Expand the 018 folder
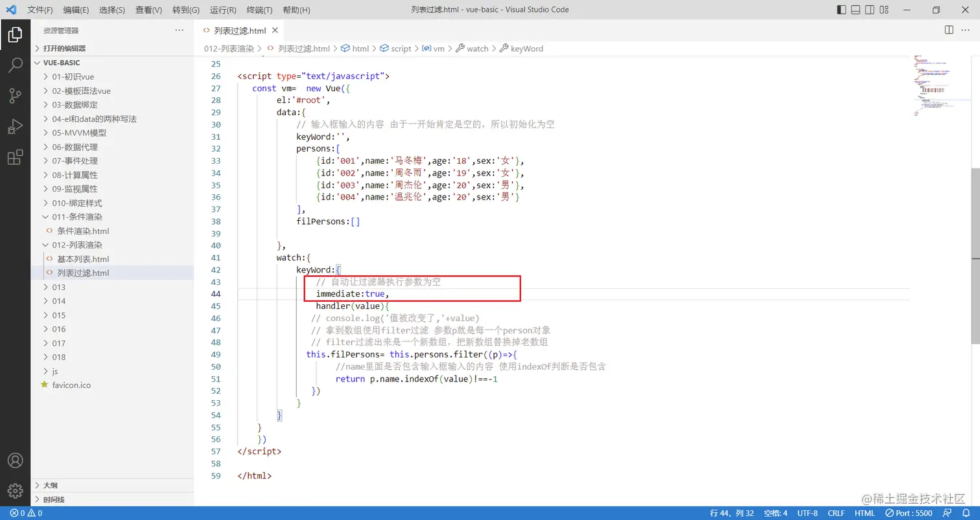980x520 pixels. pos(112,357)
